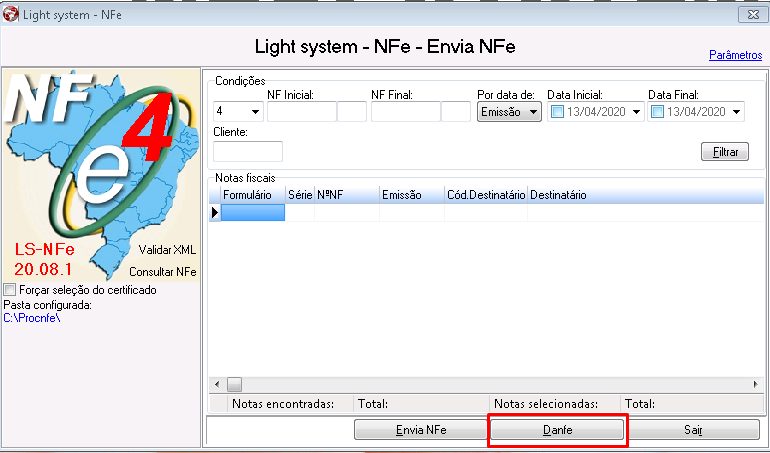Viewport: 770px width, 453px height.
Task: Click the Formulário column header
Action: coord(253,195)
